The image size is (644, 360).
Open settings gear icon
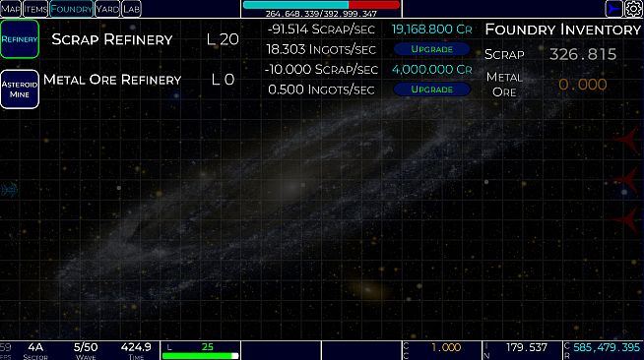point(633,9)
